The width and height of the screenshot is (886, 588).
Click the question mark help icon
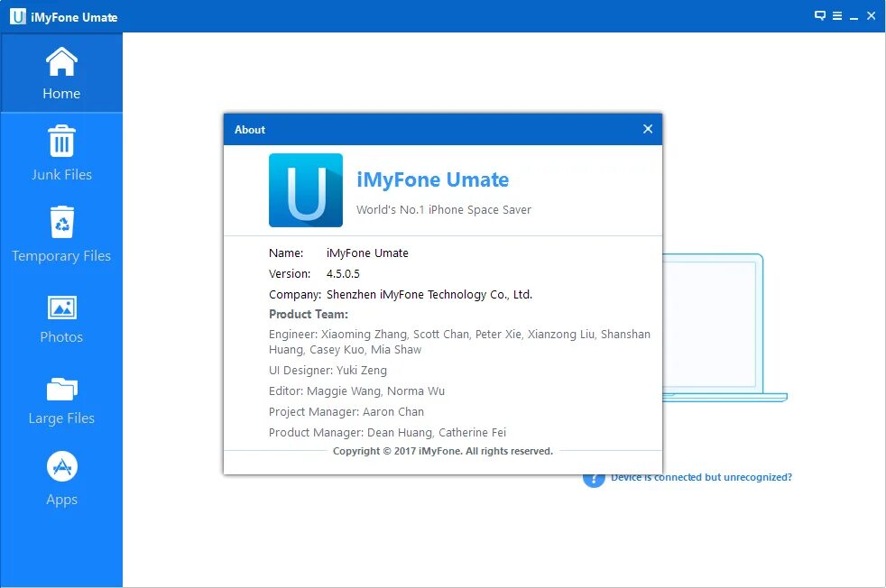point(594,480)
